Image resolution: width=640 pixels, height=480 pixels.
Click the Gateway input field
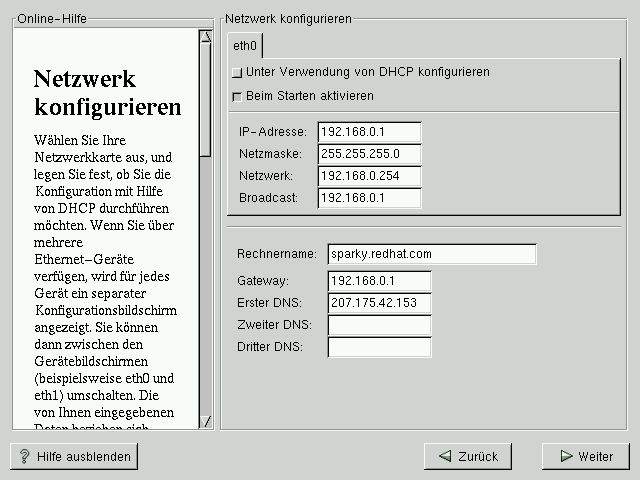pyautogui.click(x=379, y=281)
